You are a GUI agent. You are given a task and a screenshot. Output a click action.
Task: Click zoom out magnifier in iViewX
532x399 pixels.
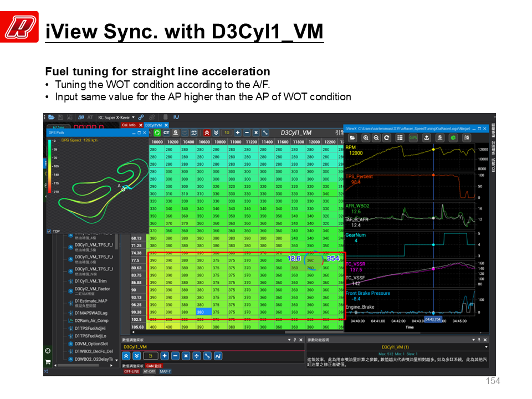376,138
